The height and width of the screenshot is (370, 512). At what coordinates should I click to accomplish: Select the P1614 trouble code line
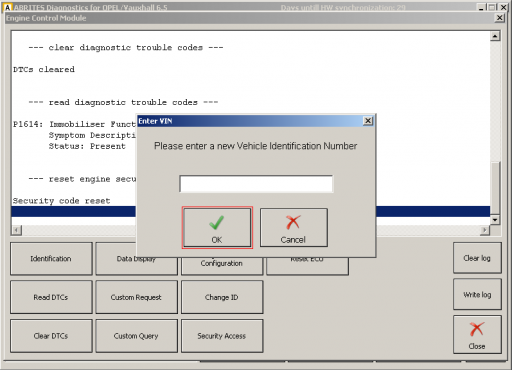click(74, 124)
